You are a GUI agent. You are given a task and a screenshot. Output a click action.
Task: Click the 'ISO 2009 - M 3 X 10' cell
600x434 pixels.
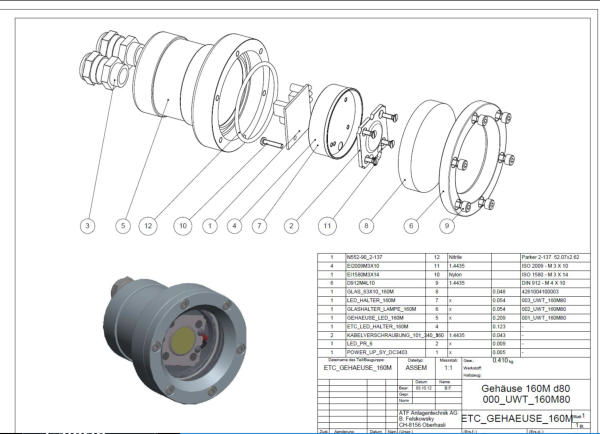coord(555,266)
